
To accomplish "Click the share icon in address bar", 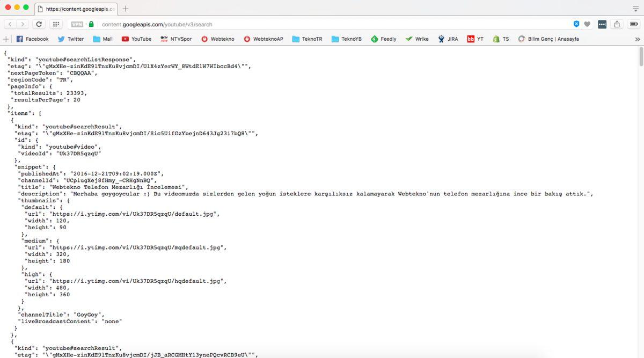I will (617, 24).
